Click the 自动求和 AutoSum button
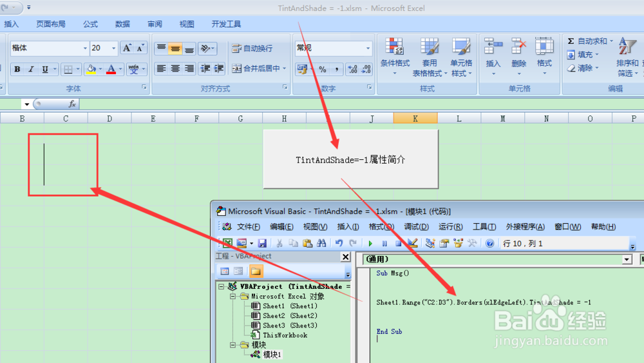 coord(587,41)
